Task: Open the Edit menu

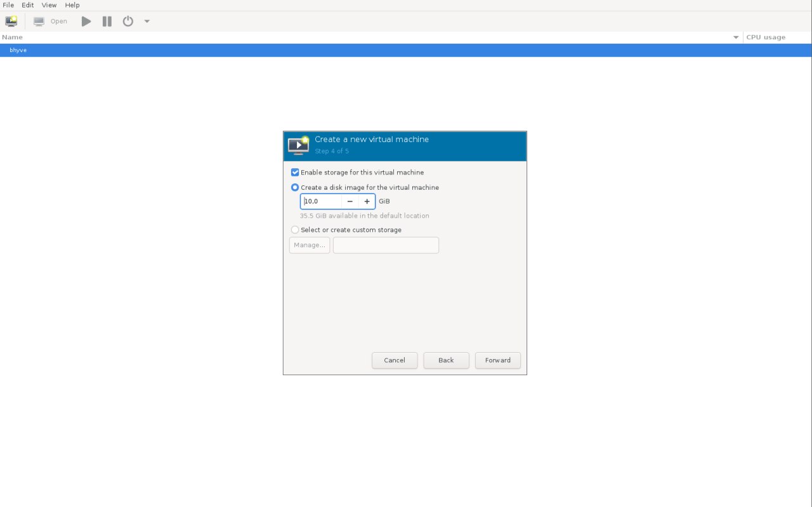Action: click(28, 5)
